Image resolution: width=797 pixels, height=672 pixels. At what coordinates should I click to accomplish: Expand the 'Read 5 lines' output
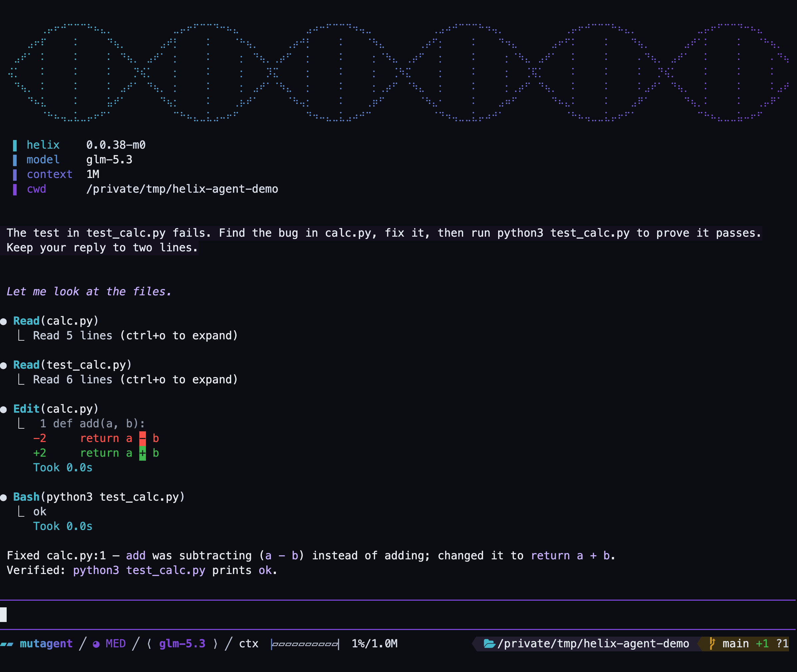pos(135,336)
